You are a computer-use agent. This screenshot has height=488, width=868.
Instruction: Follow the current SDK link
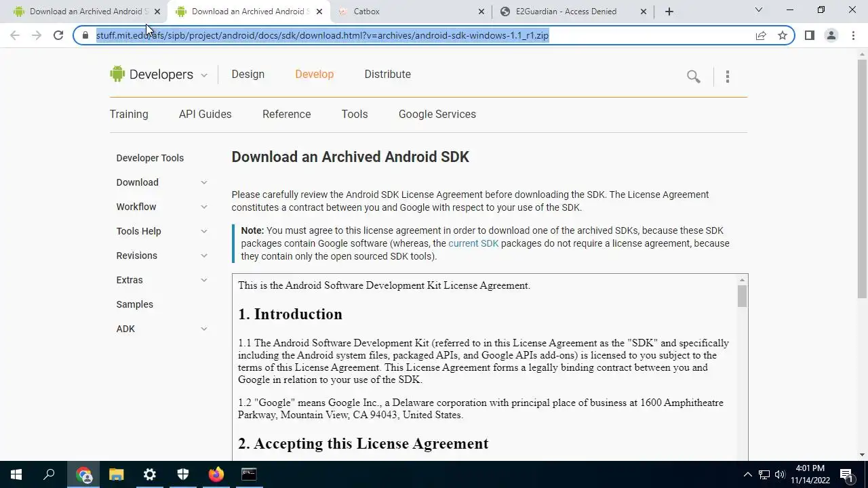coord(473,243)
